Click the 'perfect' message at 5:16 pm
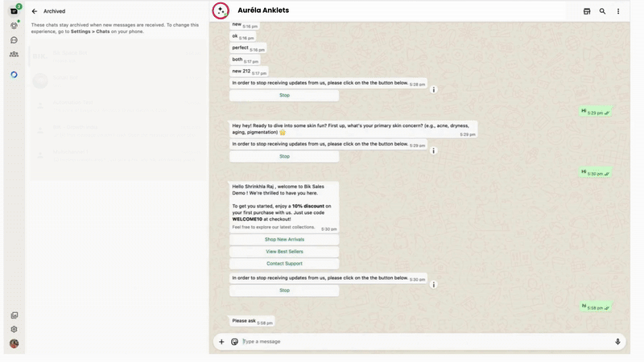The height and width of the screenshot is (362, 644). pos(248,48)
